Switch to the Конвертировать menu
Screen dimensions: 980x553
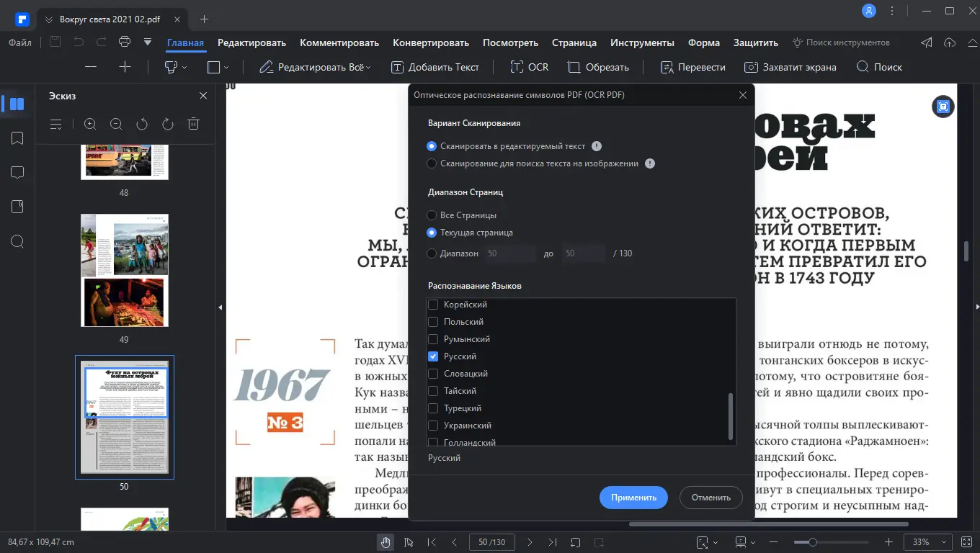coord(431,42)
